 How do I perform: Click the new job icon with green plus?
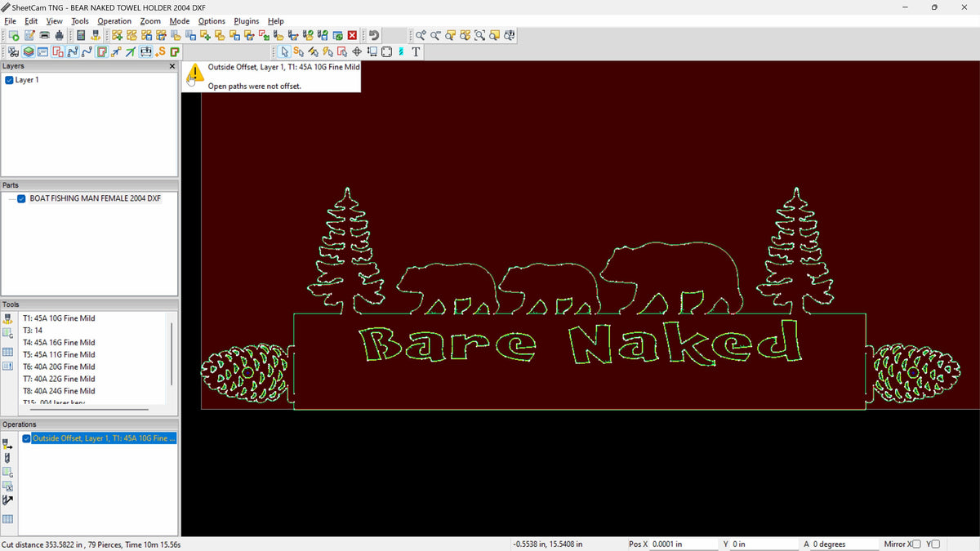click(x=14, y=36)
